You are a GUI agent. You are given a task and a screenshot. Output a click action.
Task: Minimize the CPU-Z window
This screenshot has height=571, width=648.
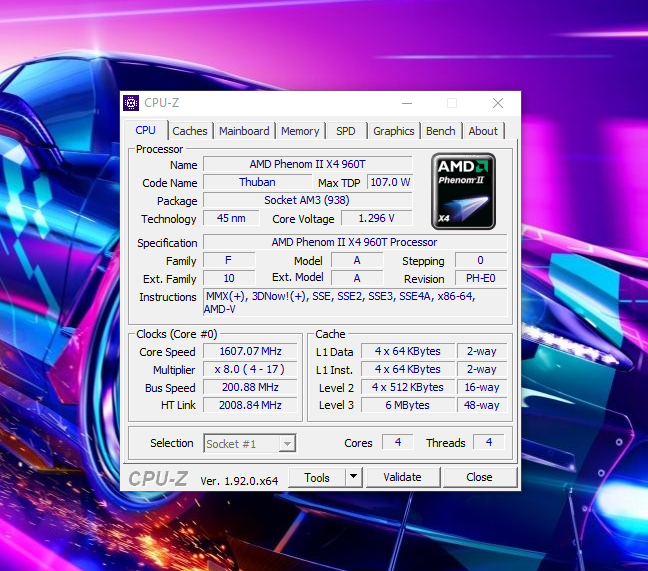click(406, 103)
